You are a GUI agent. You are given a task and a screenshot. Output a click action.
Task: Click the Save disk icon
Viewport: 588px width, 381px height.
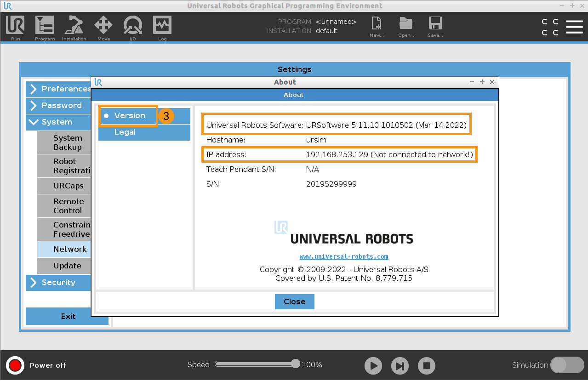435,24
